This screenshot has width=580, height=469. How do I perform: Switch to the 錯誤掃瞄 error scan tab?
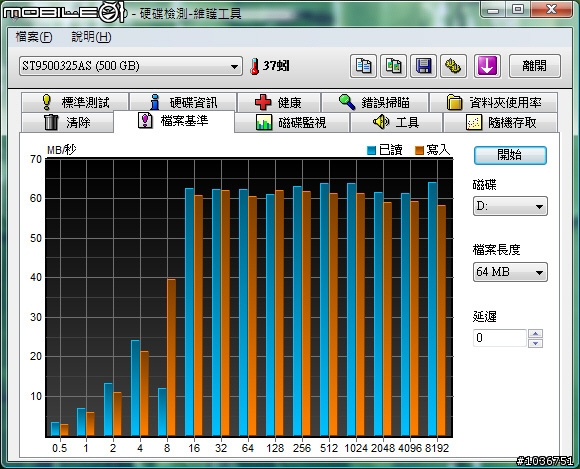click(x=375, y=102)
